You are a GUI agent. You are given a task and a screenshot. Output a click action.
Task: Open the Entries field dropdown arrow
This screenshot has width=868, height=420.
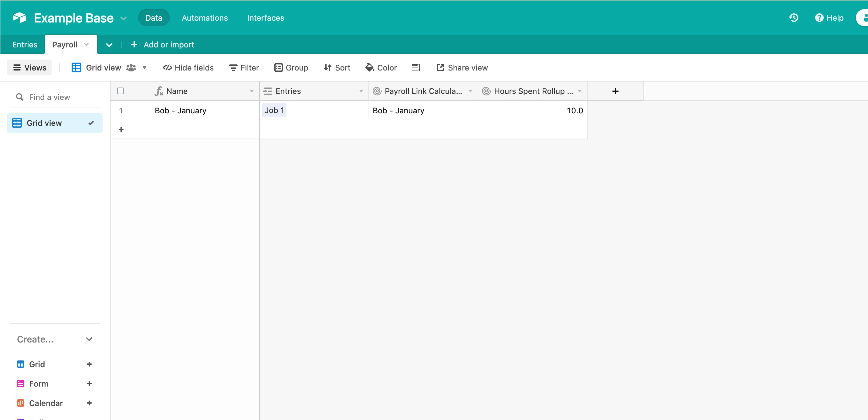click(361, 91)
